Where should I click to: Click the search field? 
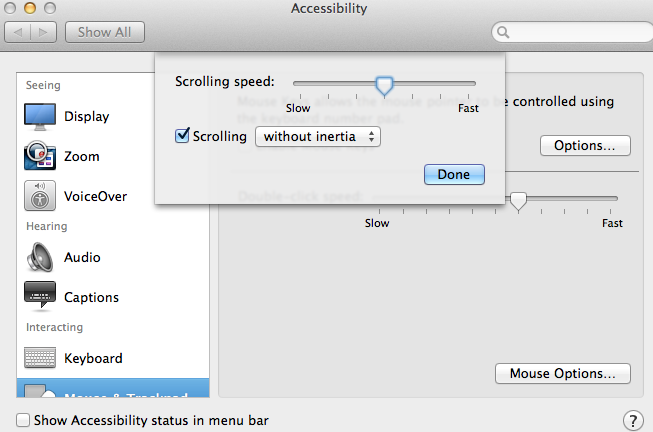[x=570, y=33]
